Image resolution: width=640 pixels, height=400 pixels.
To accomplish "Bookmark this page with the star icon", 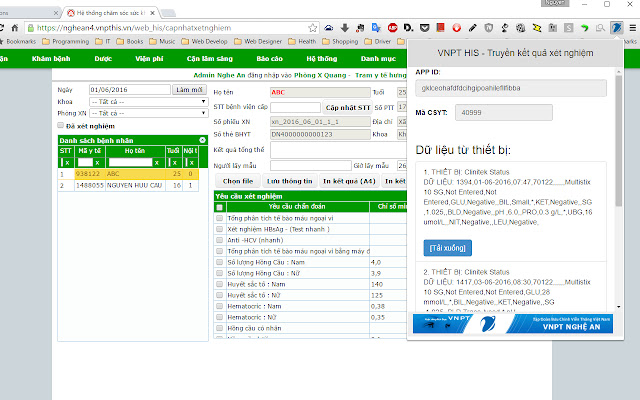I will click(313, 28).
